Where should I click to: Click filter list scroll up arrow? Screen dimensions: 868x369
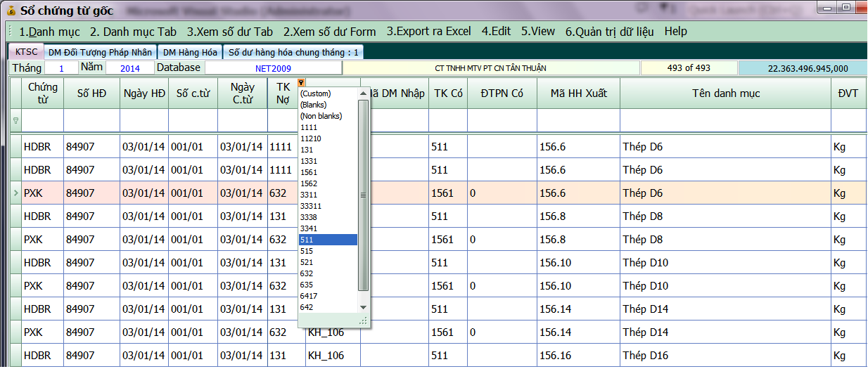click(364, 93)
